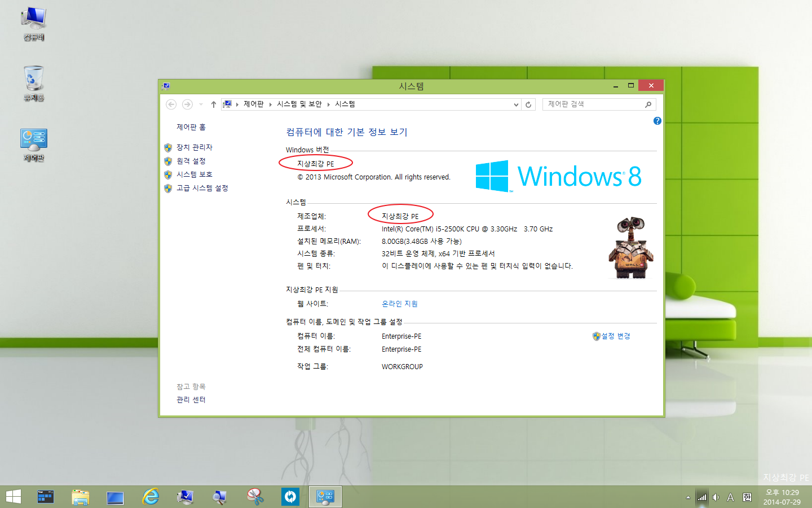Open the magnifier computer icon on taskbar
The height and width of the screenshot is (508, 812).
click(220, 497)
